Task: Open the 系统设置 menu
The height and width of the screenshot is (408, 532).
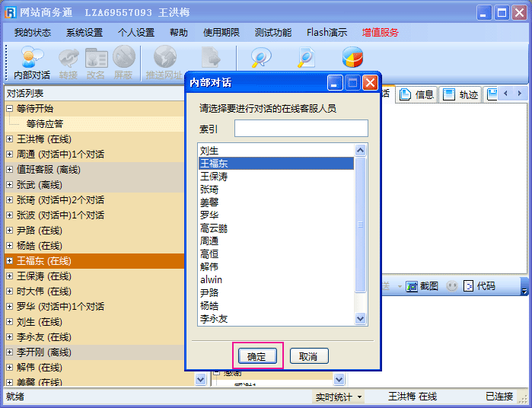Action: [84, 33]
